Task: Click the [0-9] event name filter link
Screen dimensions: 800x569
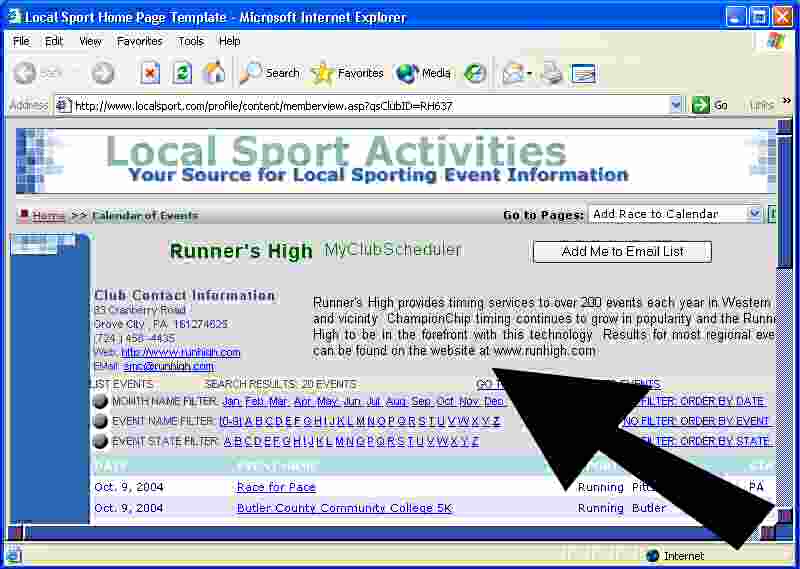Action: pyautogui.click(x=231, y=422)
